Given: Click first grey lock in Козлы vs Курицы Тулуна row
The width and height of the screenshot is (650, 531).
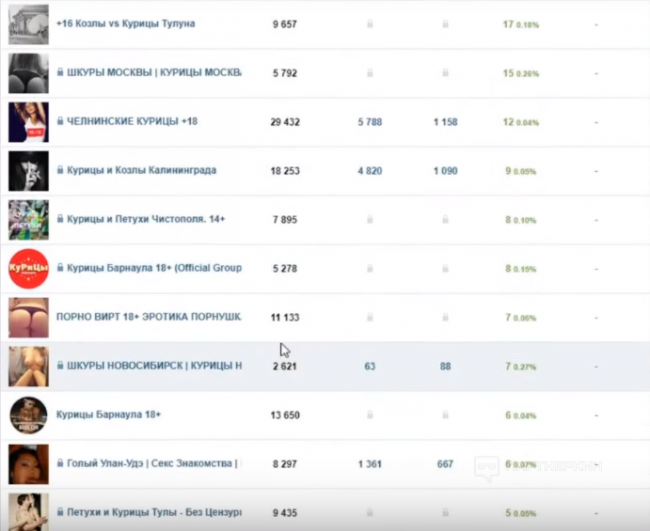Looking at the screenshot, I should coord(370,24).
